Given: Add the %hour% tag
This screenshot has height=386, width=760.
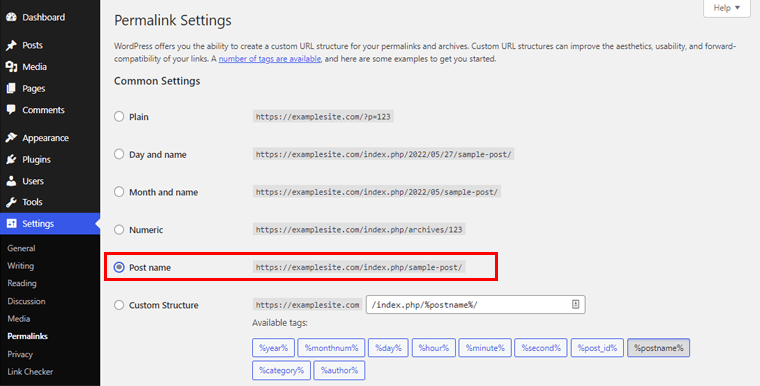Looking at the screenshot, I should (434, 348).
